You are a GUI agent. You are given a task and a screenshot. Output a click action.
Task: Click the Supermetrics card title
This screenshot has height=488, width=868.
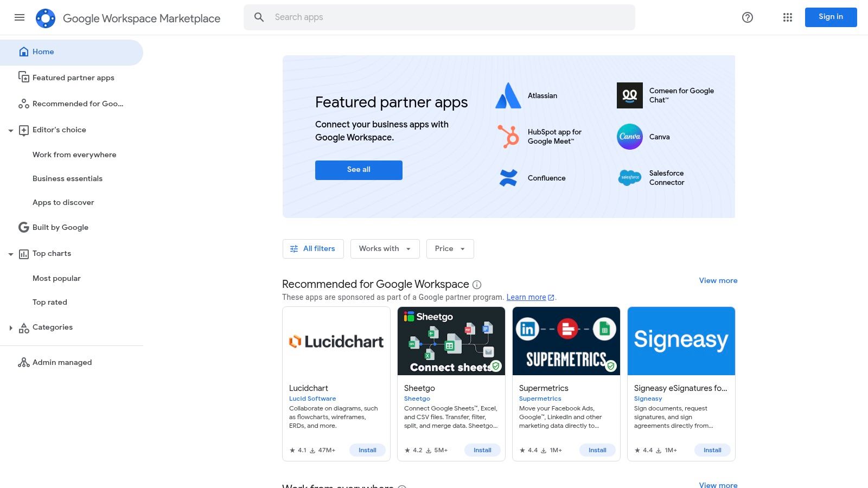click(544, 388)
